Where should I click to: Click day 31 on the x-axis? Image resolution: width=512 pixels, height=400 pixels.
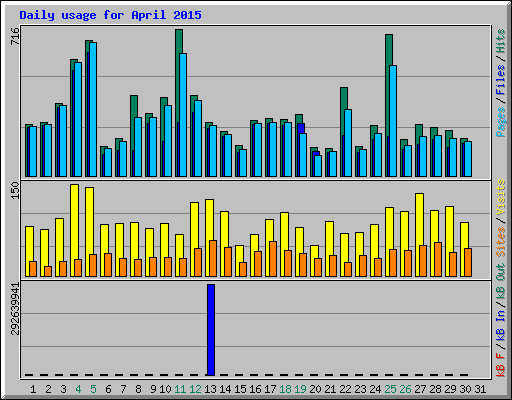click(x=480, y=389)
